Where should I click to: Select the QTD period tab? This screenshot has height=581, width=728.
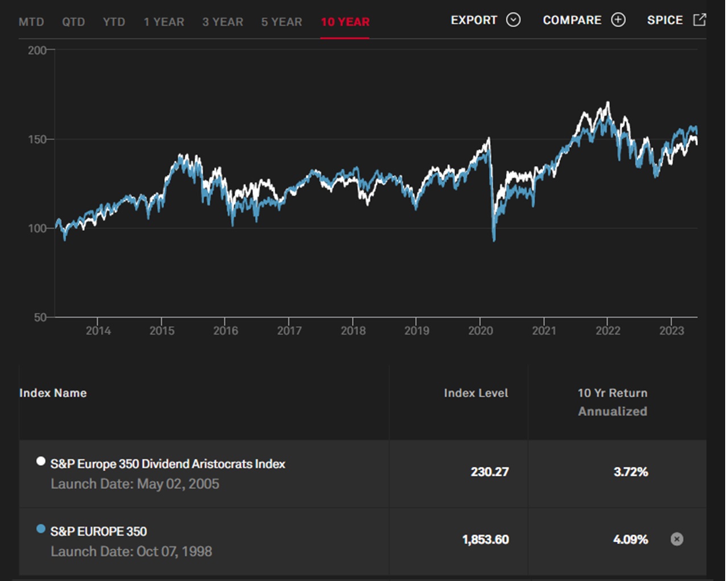[x=73, y=22]
